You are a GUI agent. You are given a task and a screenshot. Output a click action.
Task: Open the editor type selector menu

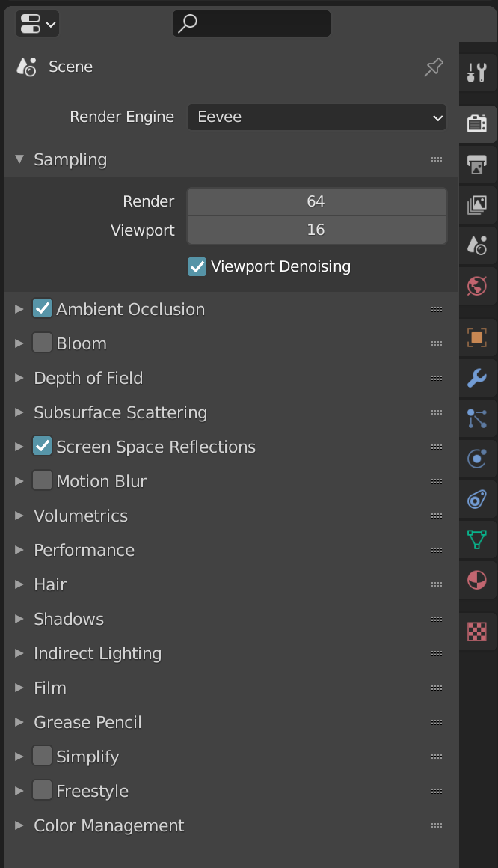[x=36, y=23]
